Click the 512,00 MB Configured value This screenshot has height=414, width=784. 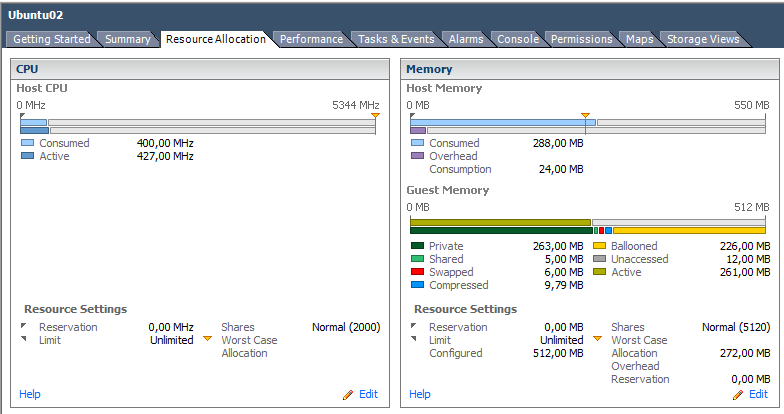(x=558, y=353)
